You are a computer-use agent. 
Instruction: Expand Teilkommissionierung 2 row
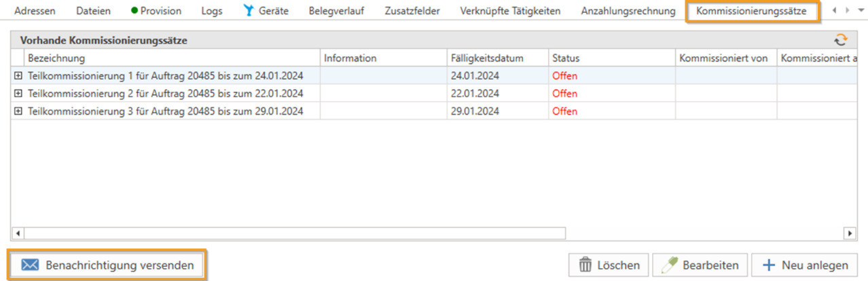[18, 94]
